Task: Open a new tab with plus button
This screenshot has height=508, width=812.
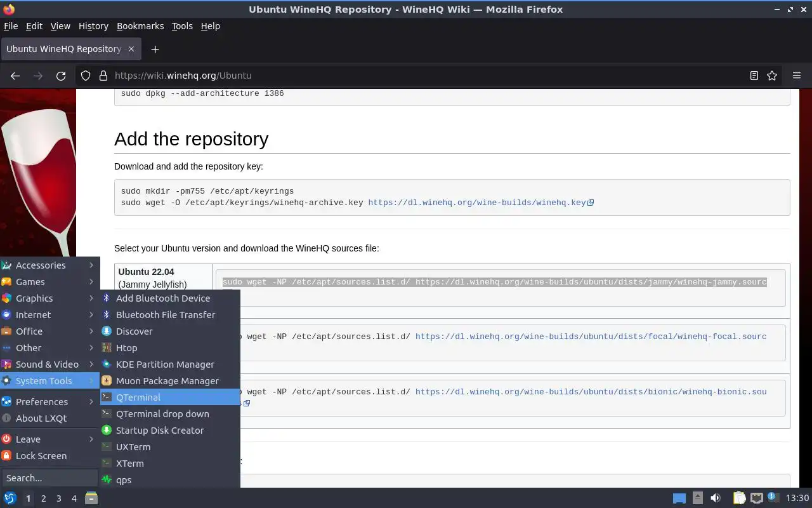Action: coord(155,49)
